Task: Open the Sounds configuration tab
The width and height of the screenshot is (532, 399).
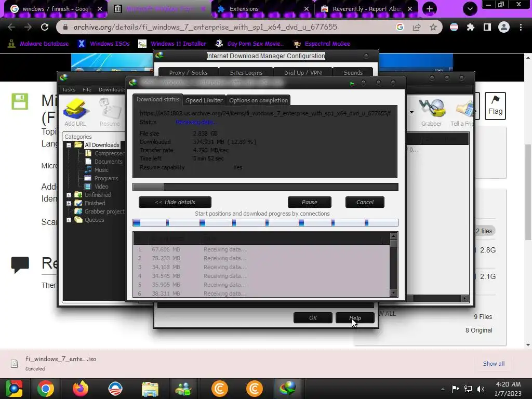Action: 353,73
